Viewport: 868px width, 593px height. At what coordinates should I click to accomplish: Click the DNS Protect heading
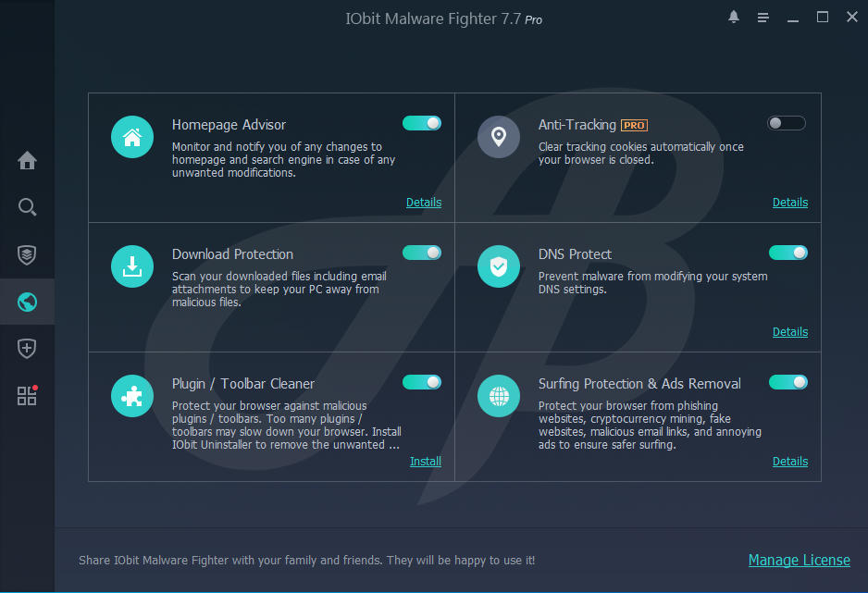tap(575, 254)
